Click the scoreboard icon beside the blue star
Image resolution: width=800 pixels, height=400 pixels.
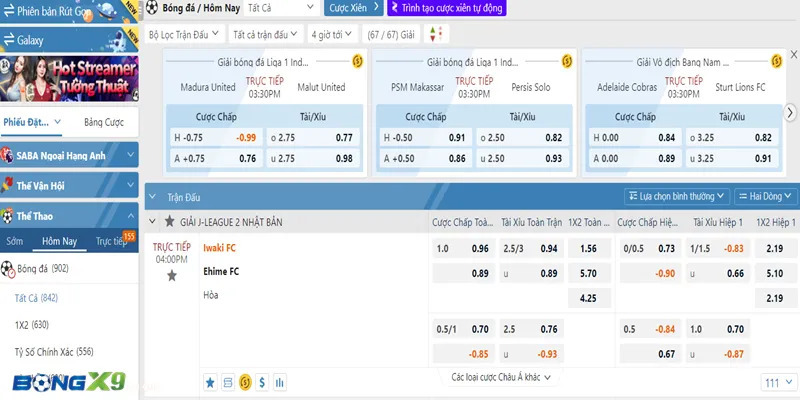coord(227,382)
